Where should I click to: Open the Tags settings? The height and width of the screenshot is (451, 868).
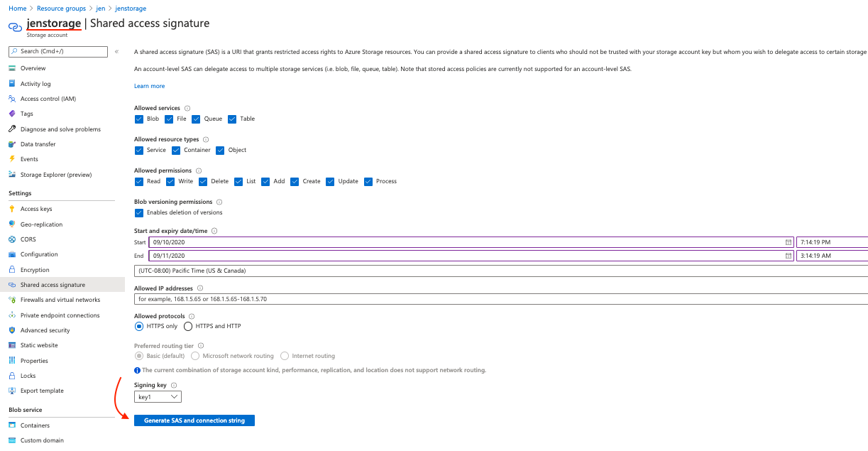tap(26, 114)
